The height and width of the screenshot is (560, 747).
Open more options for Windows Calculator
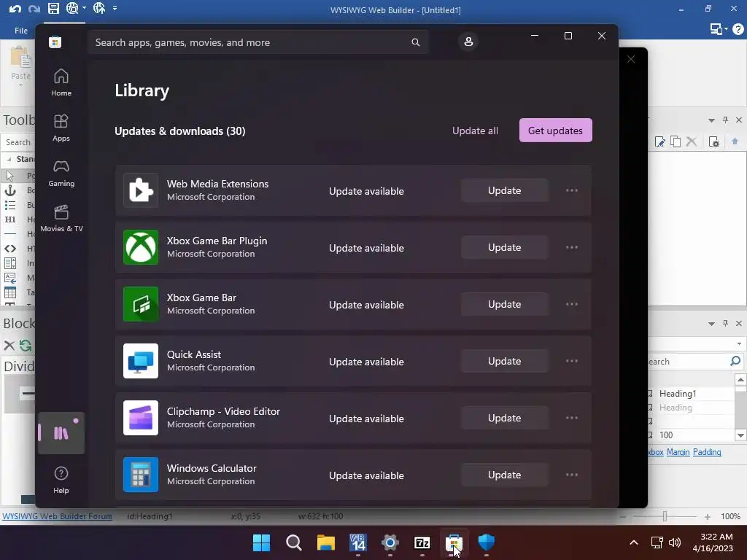click(572, 475)
